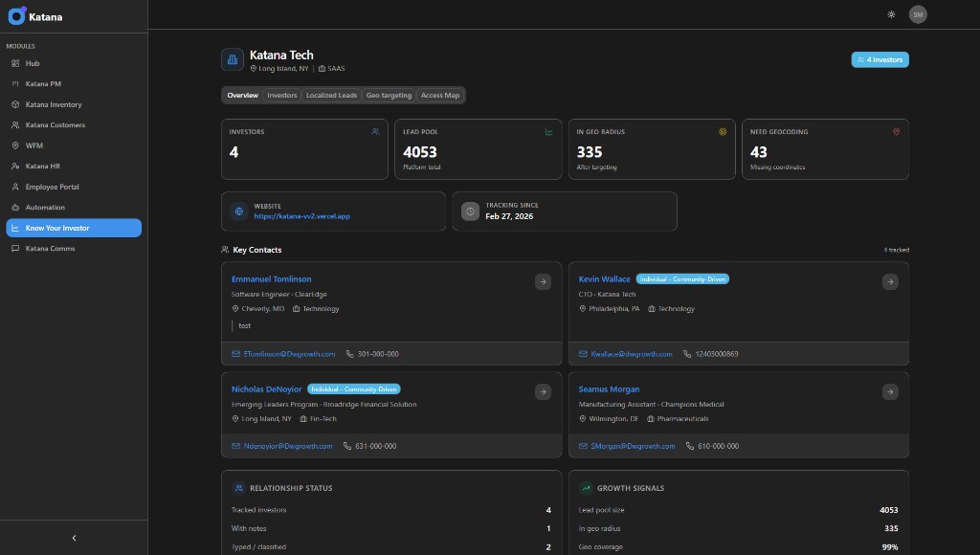Open Katana Customers module
The height and width of the screenshot is (555, 980).
tap(74, 125)
